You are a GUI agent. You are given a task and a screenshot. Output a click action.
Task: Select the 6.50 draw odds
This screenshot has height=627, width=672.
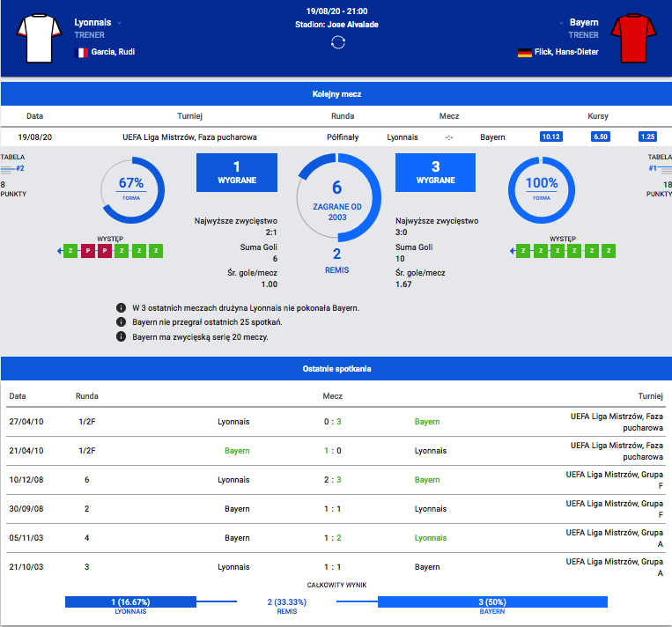pos(601,136)
